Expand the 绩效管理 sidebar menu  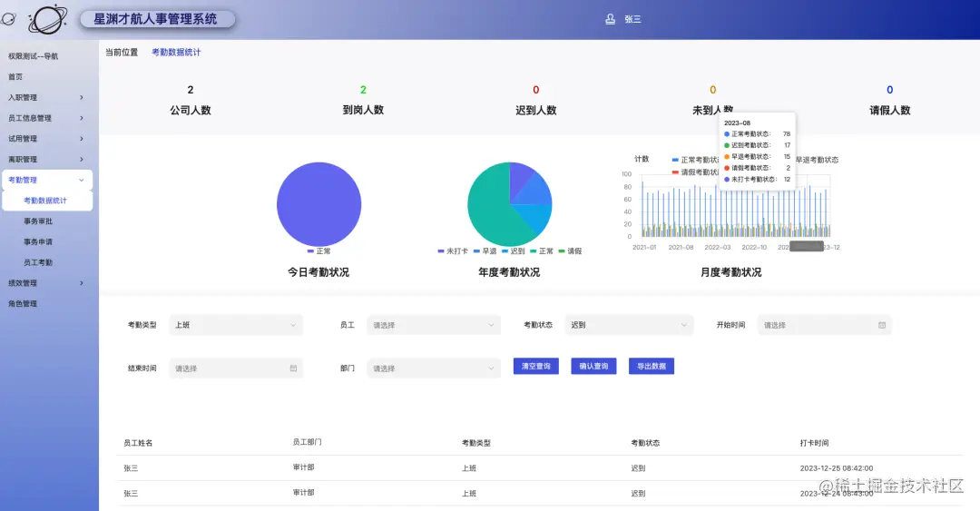click(45, 283)
